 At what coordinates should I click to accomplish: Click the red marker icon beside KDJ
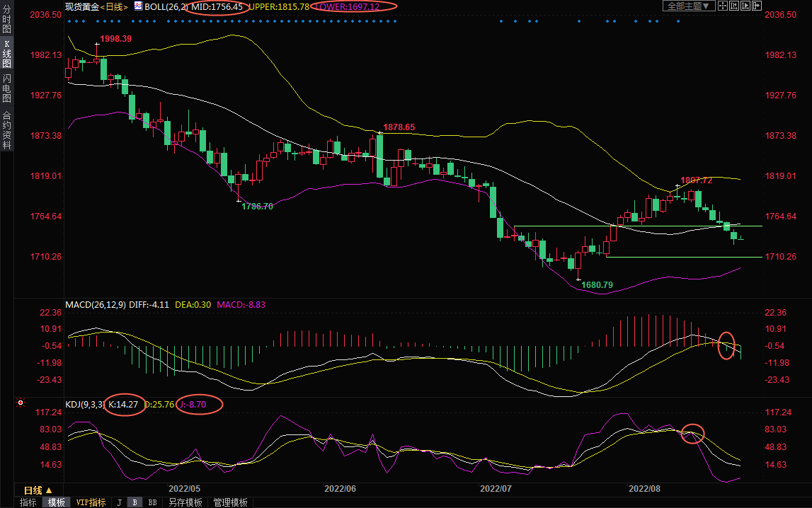point(21,403)
